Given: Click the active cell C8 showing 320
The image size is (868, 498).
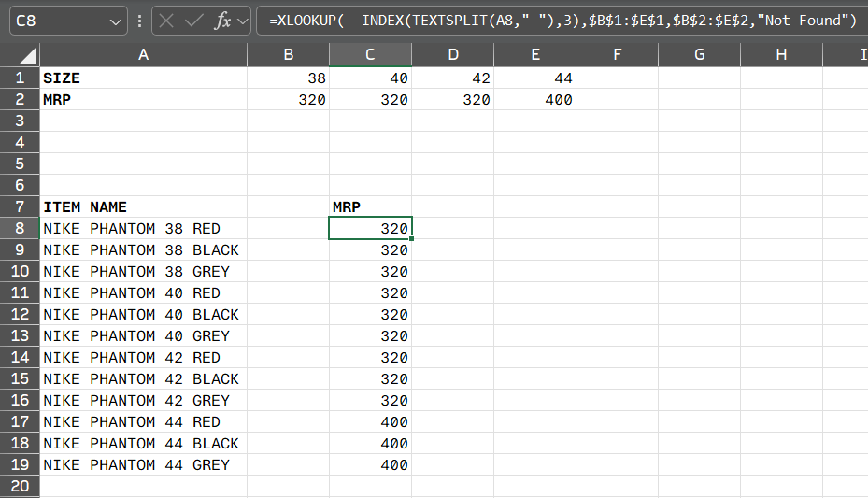Looking at the screenshot, I should pyautogui.click(x=370, y=229).
